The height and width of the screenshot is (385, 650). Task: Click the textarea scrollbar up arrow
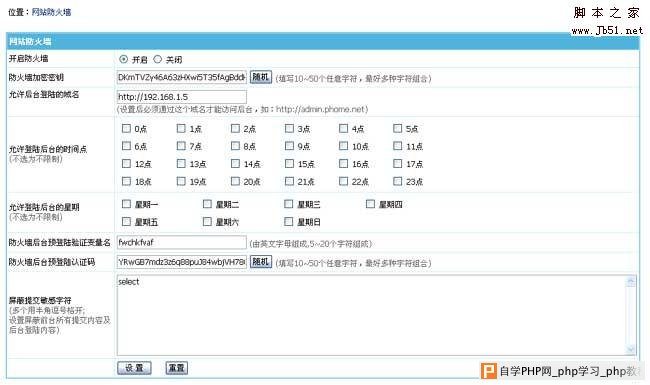click(x=631, y=281)
